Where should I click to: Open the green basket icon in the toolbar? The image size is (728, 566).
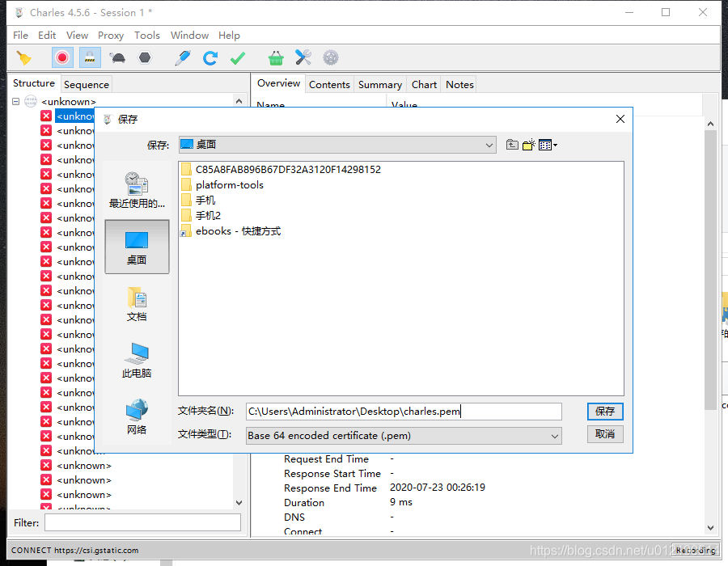click(x=276, y=58)
